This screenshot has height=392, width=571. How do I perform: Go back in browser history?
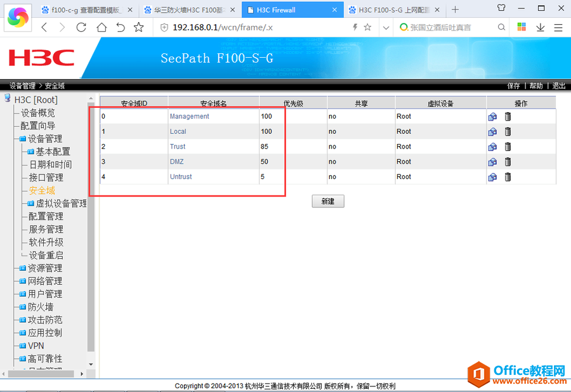pos(44,27)
